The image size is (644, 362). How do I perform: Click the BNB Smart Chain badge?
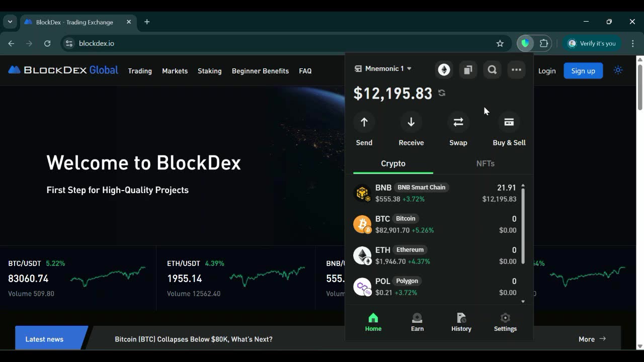(x=421, y=188)
